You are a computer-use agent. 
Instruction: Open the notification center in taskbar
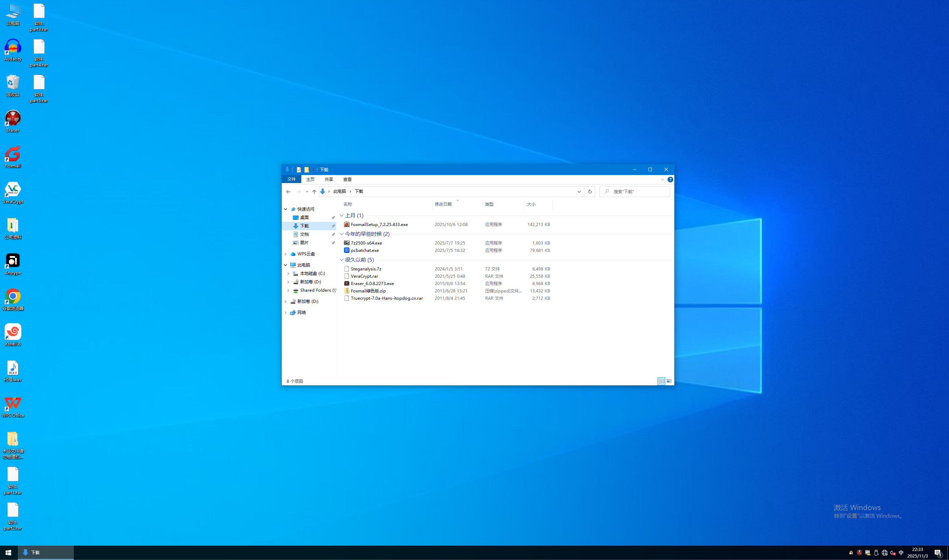point(938,552)
